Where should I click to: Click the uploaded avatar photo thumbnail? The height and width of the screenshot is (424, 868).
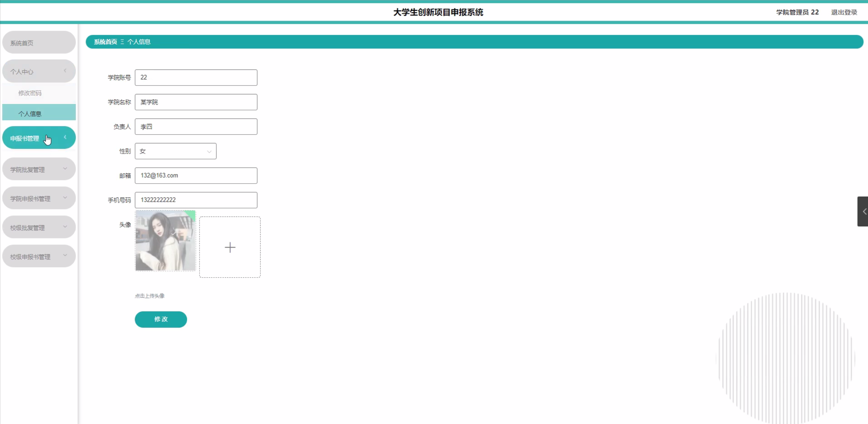pyautogui.click(x=165, y=241)
